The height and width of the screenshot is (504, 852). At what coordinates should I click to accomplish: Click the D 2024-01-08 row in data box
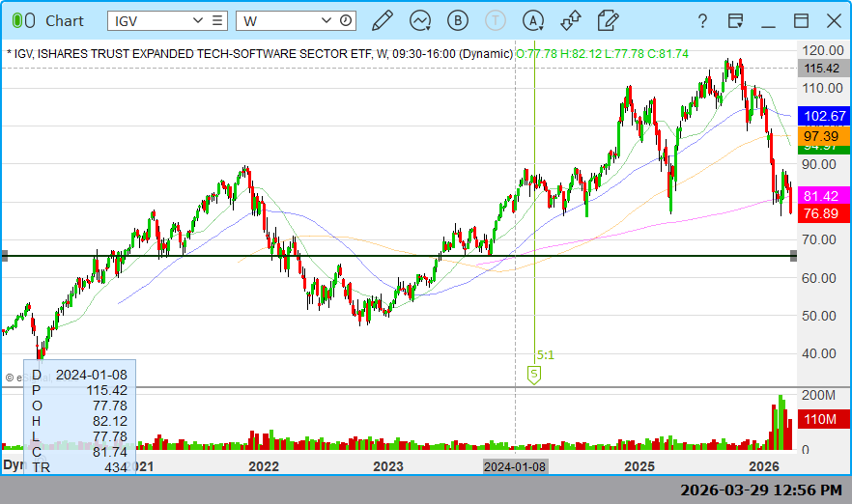click(x=79, y=375)
